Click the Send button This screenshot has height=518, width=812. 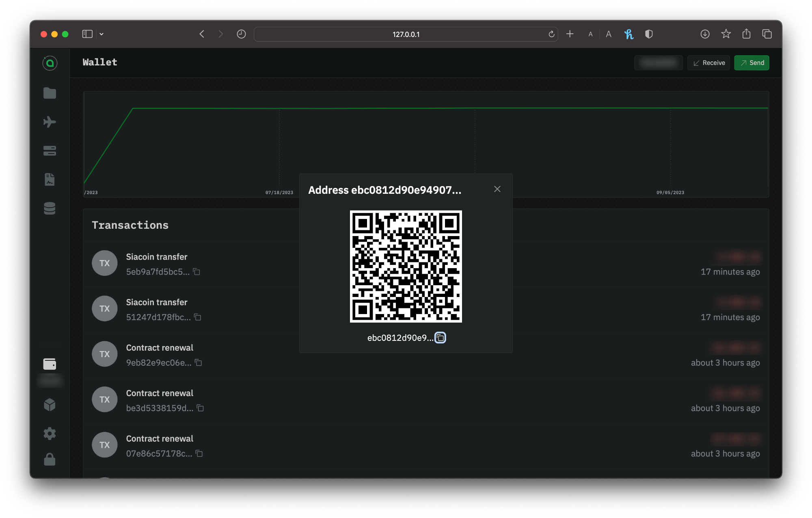752,63
